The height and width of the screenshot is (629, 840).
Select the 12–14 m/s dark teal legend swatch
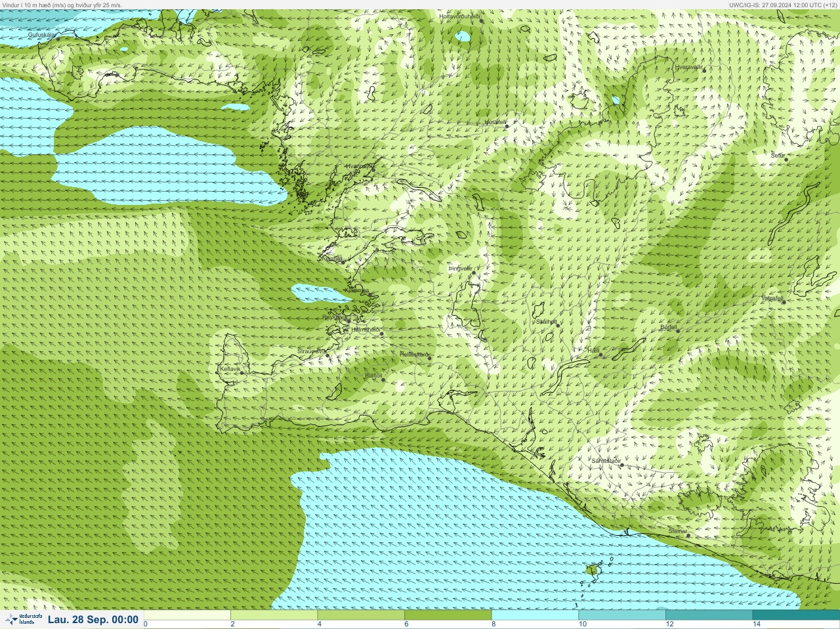[x=709, y=615]
